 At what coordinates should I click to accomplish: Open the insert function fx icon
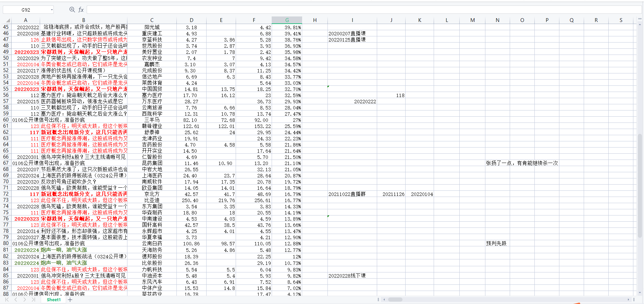(x=81, y=10)
